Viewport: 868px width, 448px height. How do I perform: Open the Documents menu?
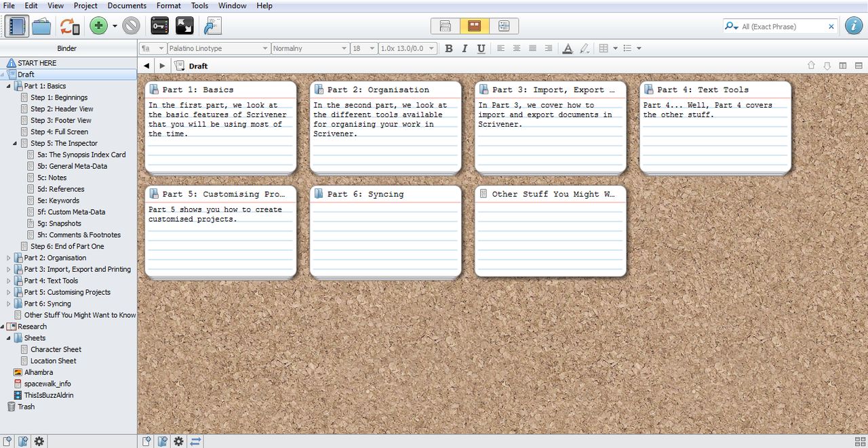coord(127,5)
